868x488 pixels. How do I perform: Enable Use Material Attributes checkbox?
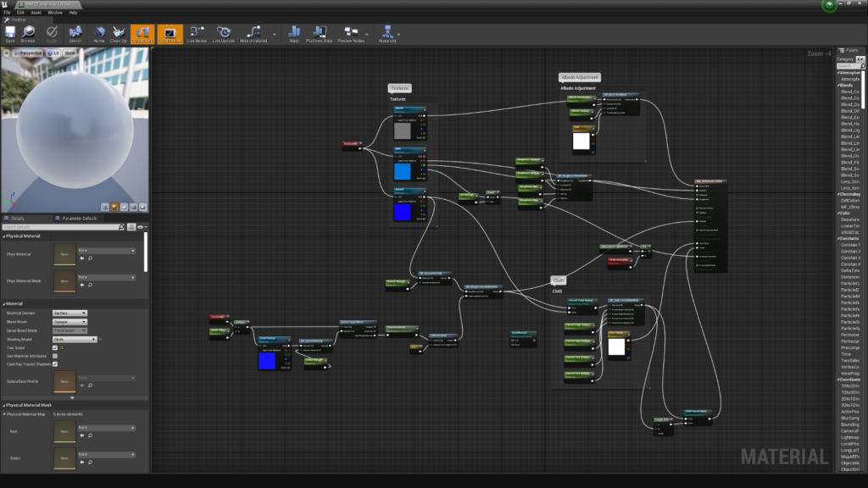tap(55, 356)
